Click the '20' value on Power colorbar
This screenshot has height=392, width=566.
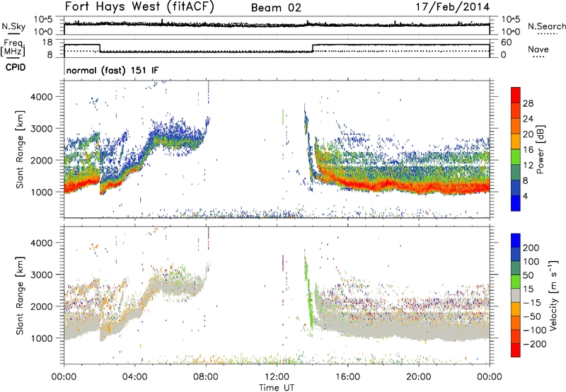click(528, 134)
